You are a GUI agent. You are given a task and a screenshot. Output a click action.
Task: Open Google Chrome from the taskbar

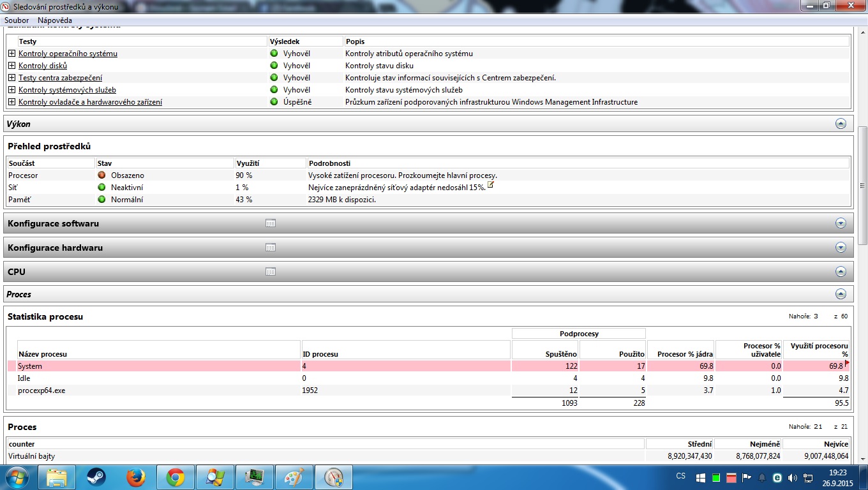click(x=176, y=477)
